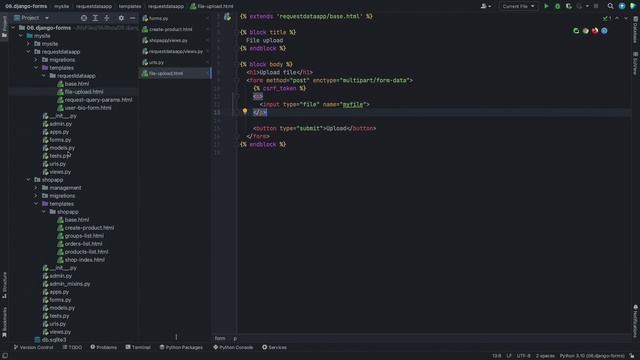The image size is (640, 360).
Task: Open Search Everywhere via the magnifier icon
Action: (x=610, y=6)
